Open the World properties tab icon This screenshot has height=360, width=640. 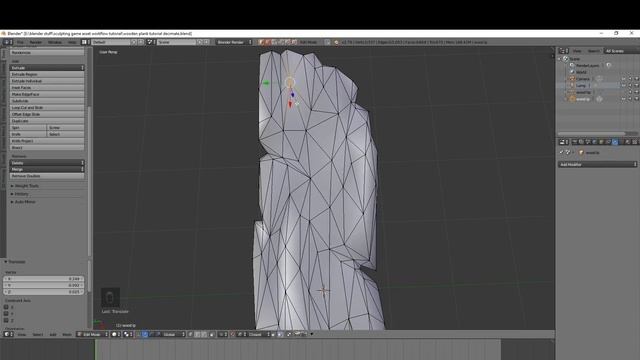point(594,142)
